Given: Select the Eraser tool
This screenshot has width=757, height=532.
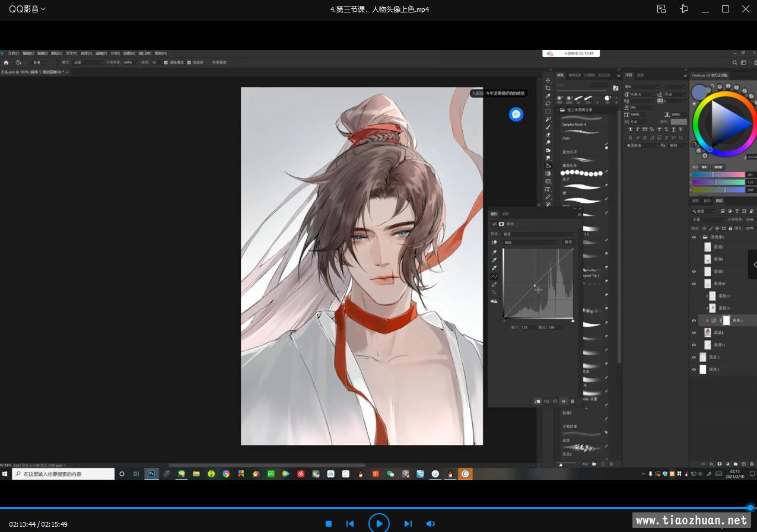Looking at the screenshot, I should pos(548,135).
